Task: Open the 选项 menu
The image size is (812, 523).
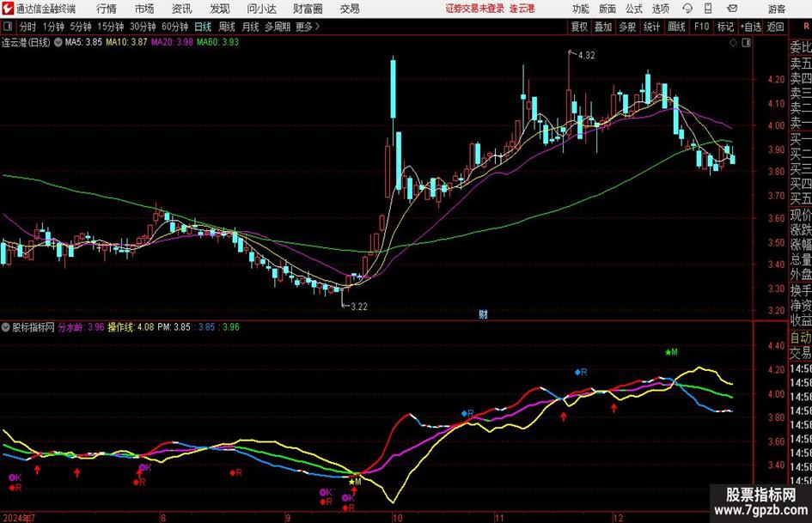Action: [660, 9]
